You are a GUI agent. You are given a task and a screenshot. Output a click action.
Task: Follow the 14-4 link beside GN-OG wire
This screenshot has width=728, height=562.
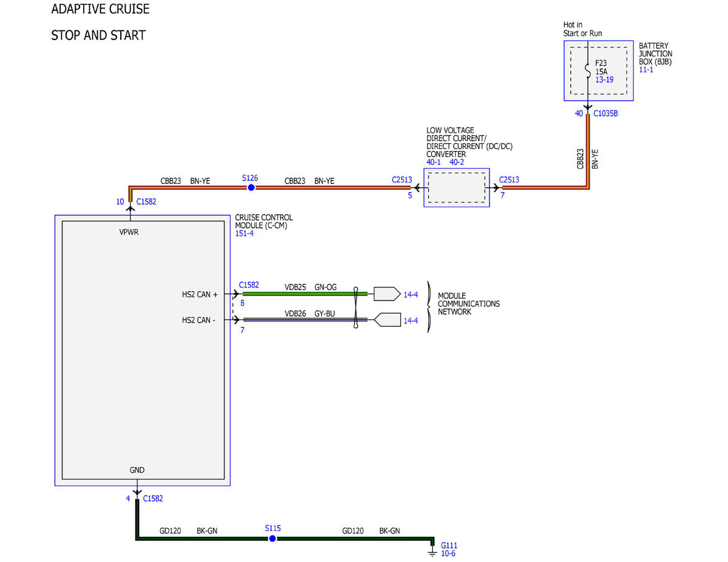(x=411, y=295)
